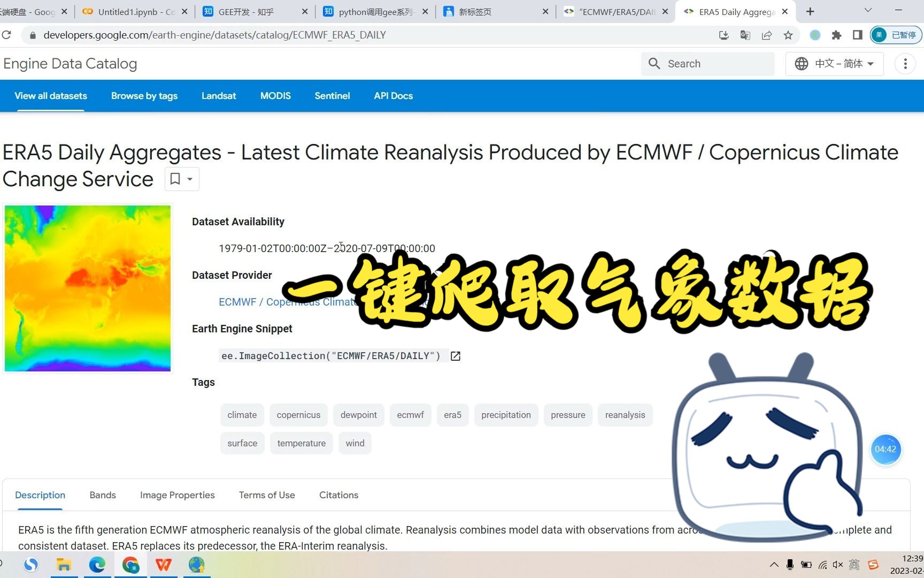Open a new browser tab
924x578 pixels.
tap(811, 11)
